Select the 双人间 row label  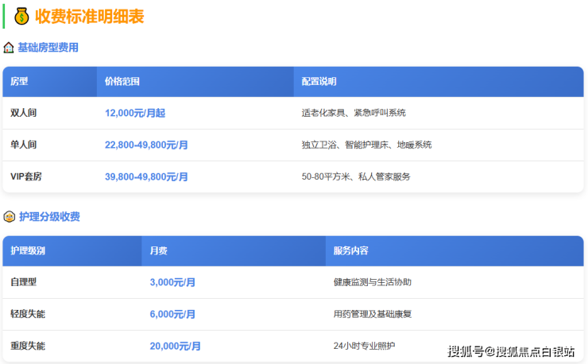click(23, 113)
